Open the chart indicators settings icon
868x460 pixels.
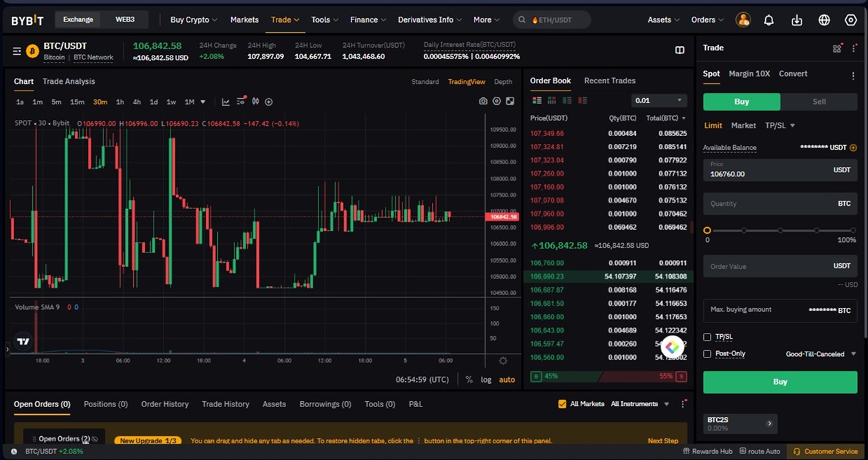point(241,101)
